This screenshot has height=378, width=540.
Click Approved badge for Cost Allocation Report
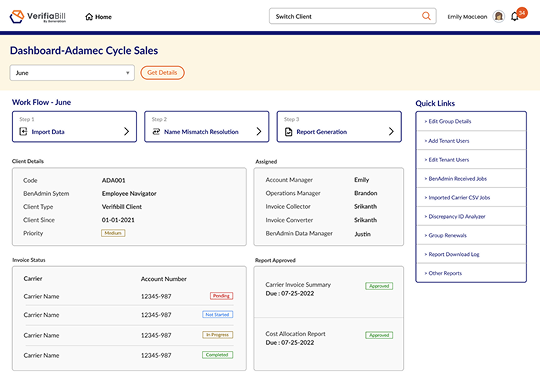(379, 335)
